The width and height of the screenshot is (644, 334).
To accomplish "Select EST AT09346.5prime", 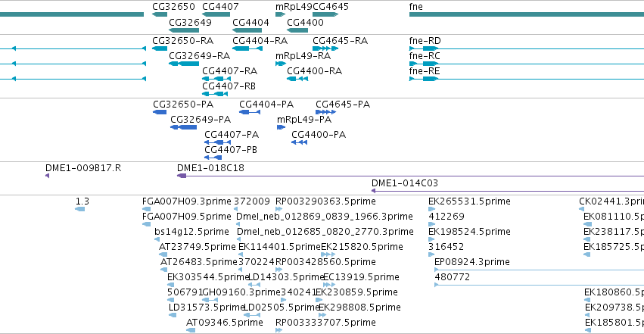I will coord(225,323).
